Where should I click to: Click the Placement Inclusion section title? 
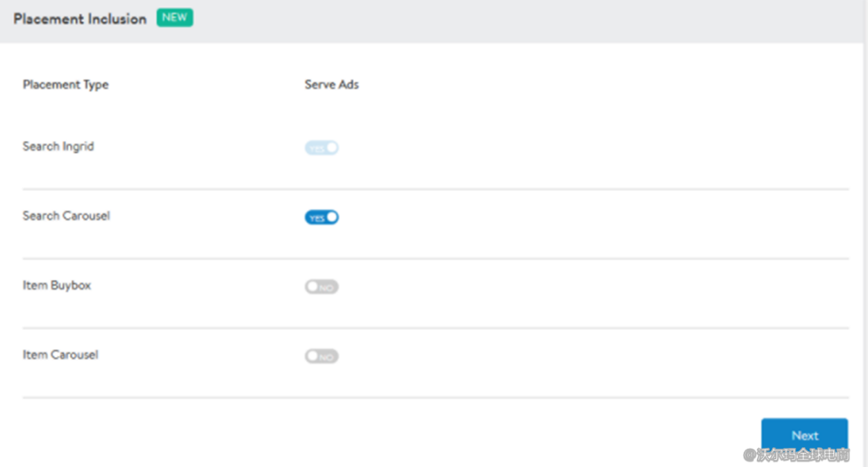pyautogui.click(x=80, y=19)
